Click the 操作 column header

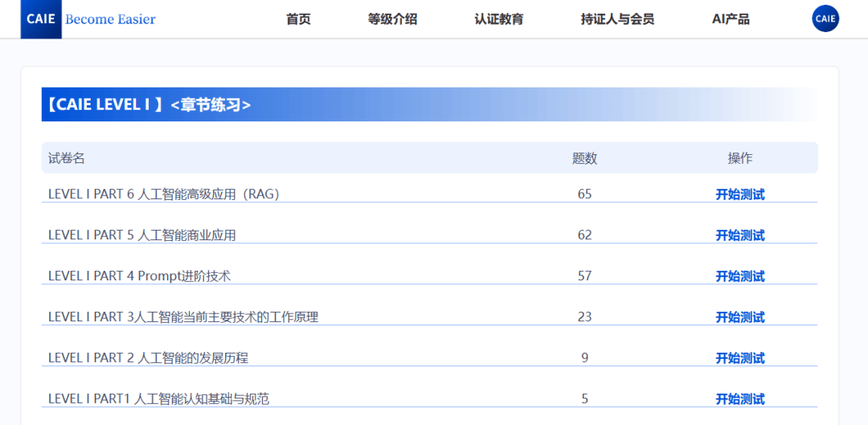[739, 158]
